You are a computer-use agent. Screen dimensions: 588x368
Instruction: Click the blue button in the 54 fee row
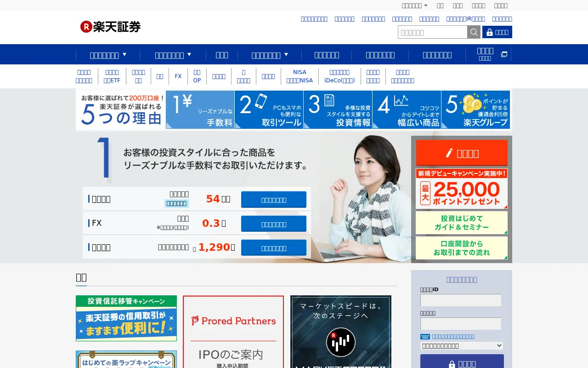274,200
